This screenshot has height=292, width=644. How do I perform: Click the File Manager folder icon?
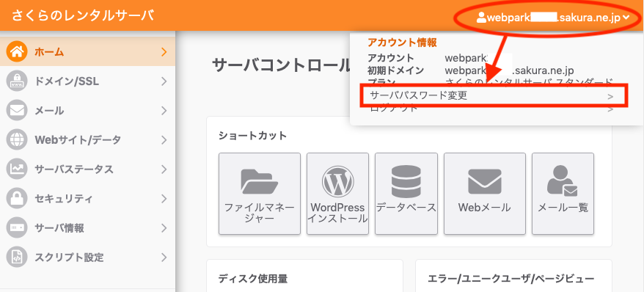(260, 181)
